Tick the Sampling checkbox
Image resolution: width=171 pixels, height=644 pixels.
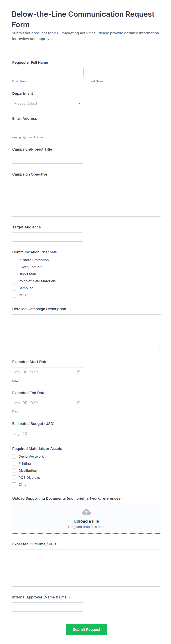click(14, 288)
